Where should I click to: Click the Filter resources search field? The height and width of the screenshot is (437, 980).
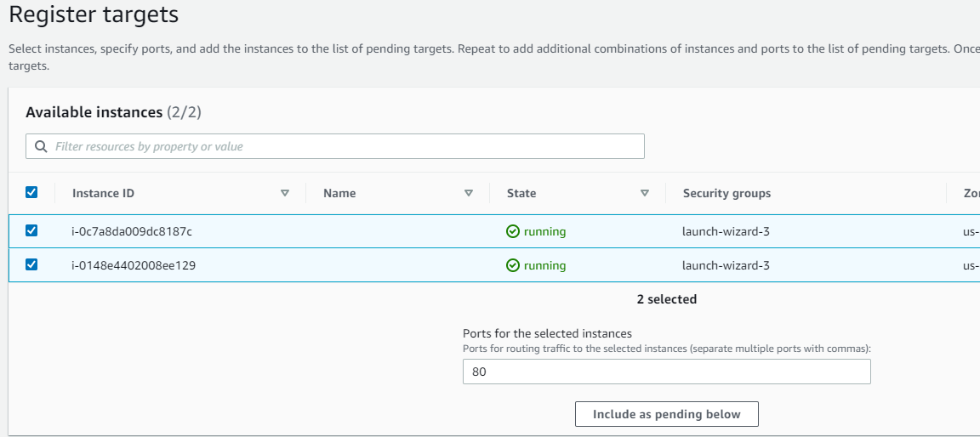(340, 146)
